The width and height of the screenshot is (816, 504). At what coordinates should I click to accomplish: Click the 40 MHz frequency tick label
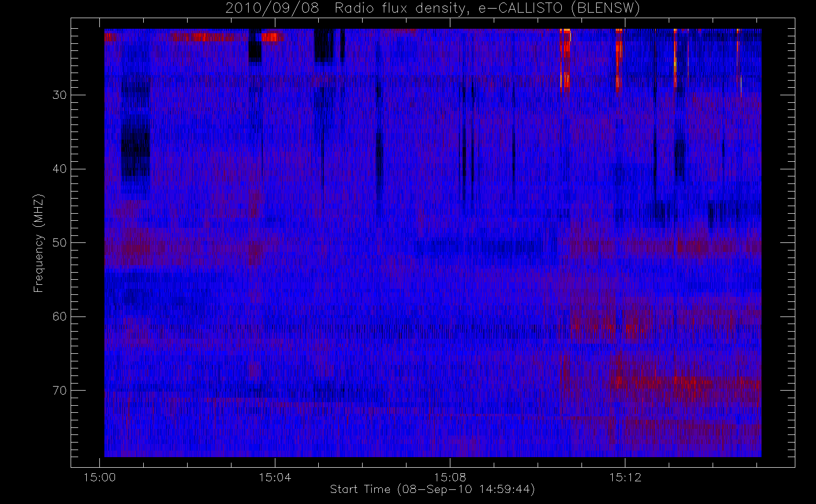(60, 169)
